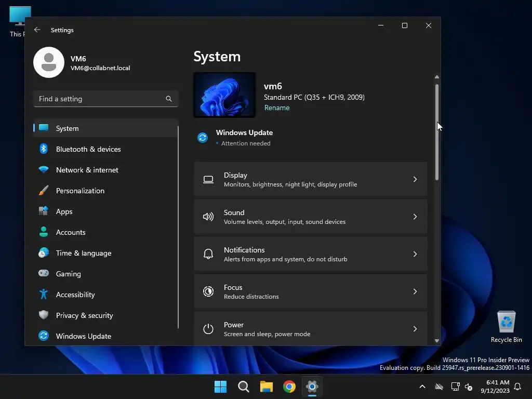The width and height of the screenshot is (532, 399).
Task: Open the Privacy & security category
Action: pyautogui.click(x=105, y=315)
